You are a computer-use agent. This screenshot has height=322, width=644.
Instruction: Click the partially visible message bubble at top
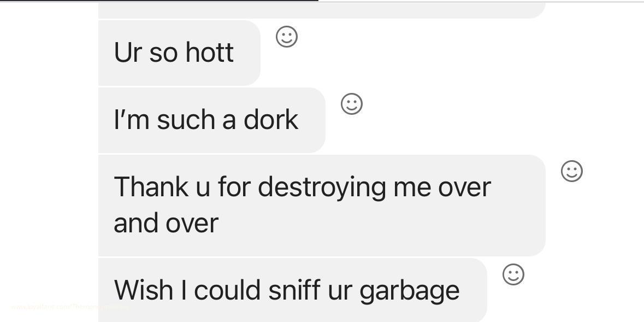(x=322, y=10)
